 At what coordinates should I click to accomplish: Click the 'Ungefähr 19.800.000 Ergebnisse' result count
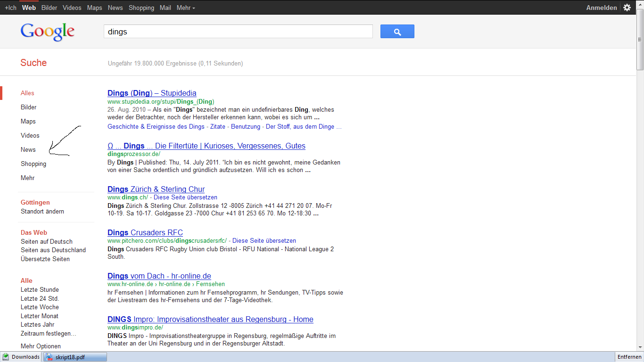tap(175, 63)
